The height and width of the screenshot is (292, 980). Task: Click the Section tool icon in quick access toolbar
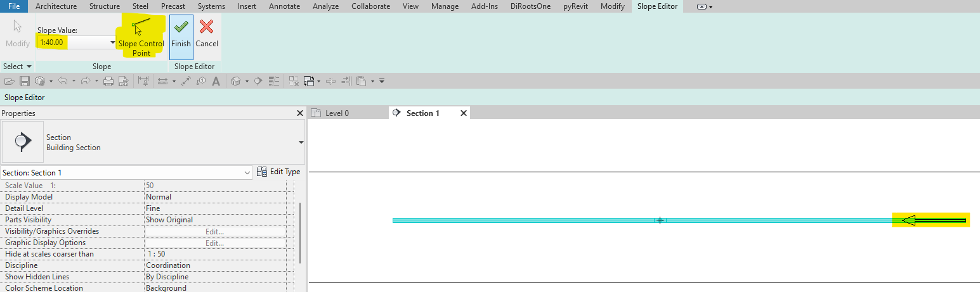click(258, 81)
